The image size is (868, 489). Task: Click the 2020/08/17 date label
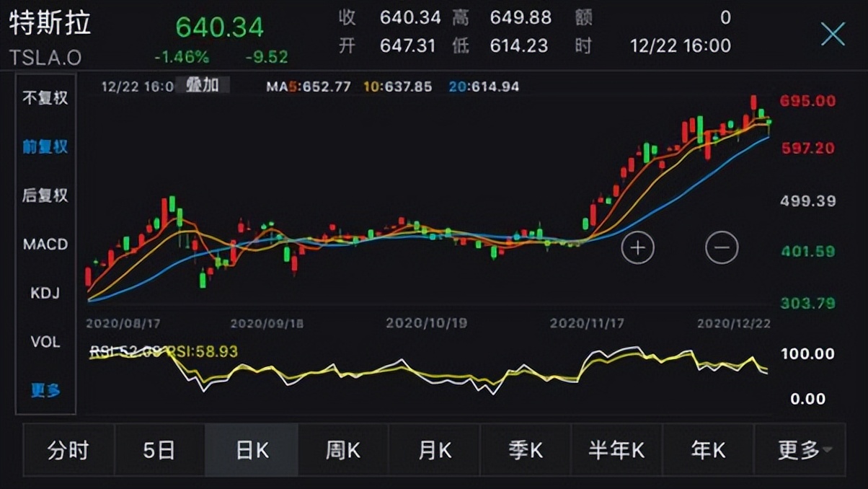point(122,323)
